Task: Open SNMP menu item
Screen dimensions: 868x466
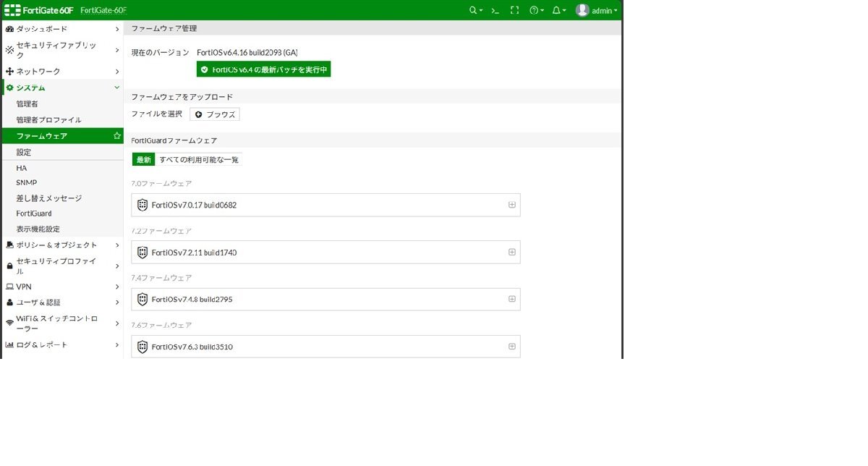Action: pos(62,183)
